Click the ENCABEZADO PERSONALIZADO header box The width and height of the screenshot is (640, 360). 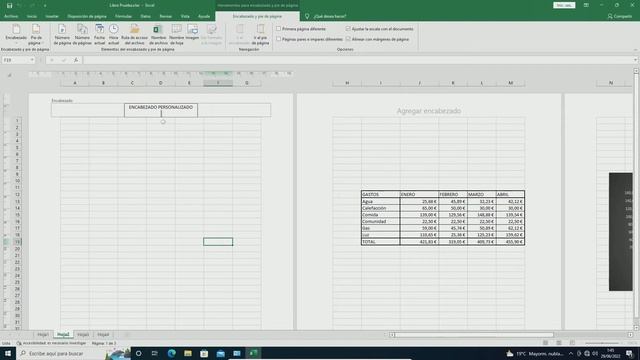[x=161, y=110]
